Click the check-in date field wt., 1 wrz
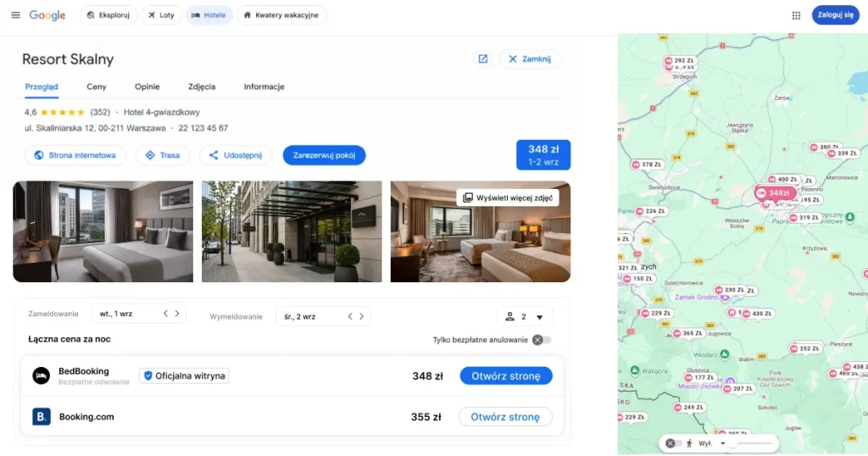Image resolution: width=868 pixels, height=456 pixels. pyautogui.click(x=138, y=314)
